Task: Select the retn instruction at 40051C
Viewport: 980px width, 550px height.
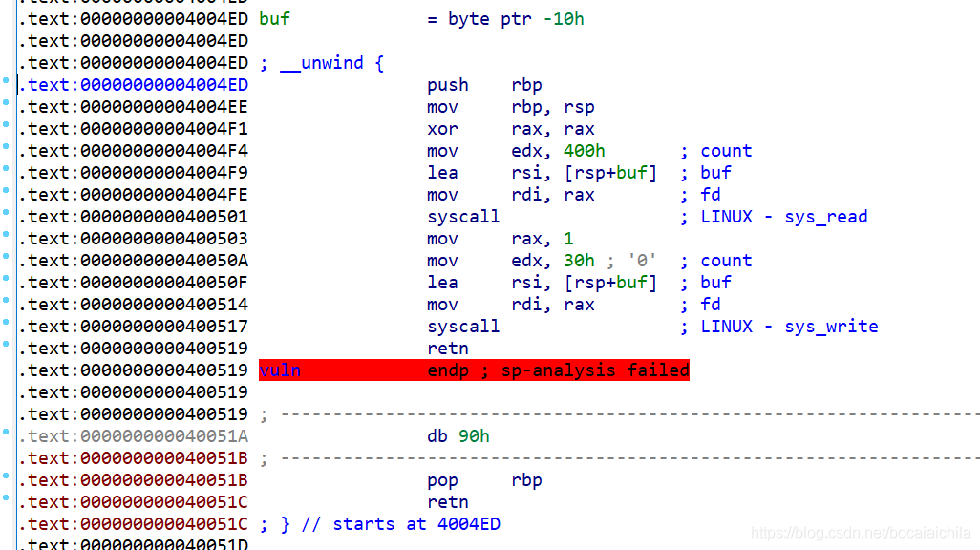Action: 448,502
